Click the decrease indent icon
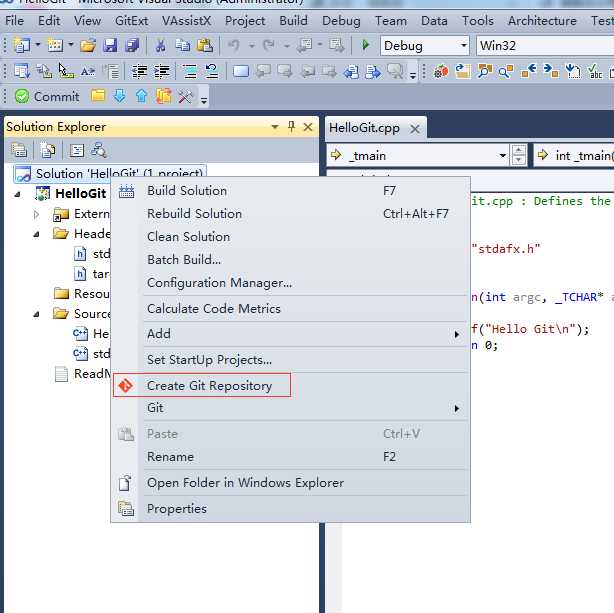Viewport: 614px width, 613px height. click(x=139, y=72)
